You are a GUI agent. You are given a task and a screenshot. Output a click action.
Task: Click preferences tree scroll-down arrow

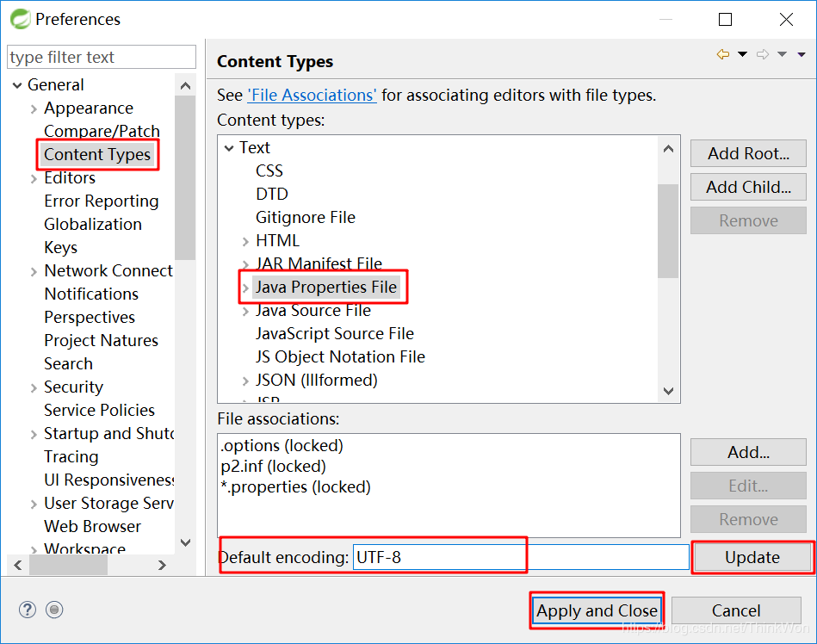point(185,542)
